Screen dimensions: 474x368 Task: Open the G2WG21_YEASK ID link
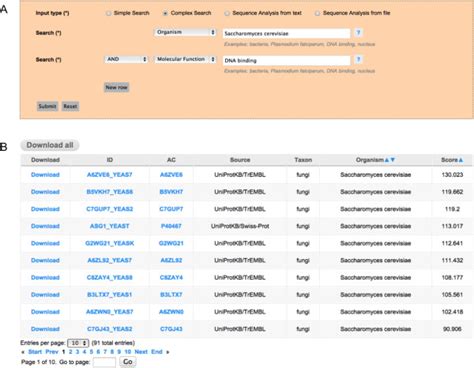(110, 243)
